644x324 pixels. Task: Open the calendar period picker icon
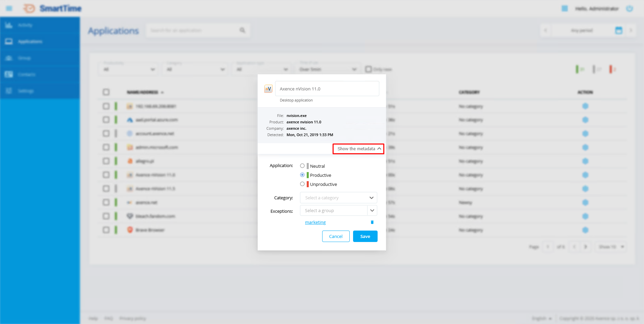point(618,31)
